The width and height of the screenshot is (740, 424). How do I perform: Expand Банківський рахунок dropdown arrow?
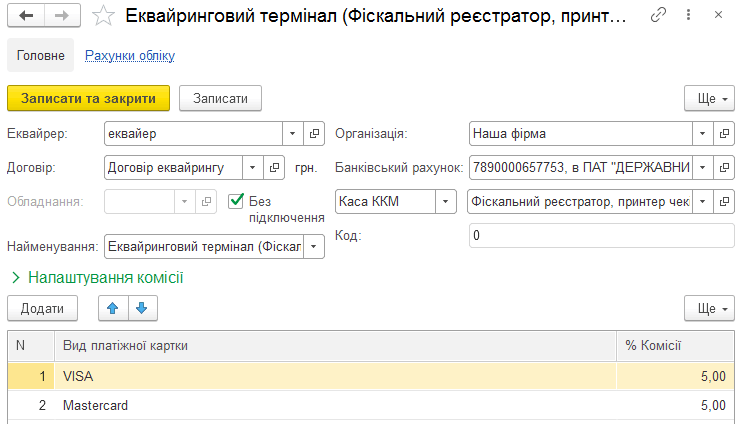[703, 168]
